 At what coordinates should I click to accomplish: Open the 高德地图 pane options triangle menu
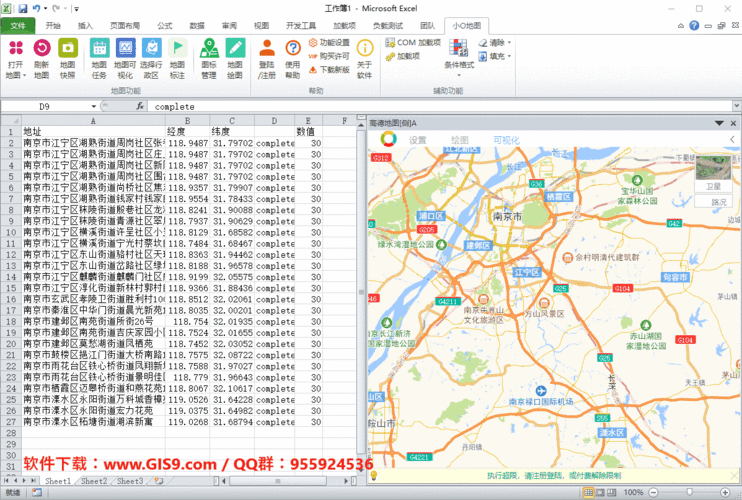click(x=719, y=123)
